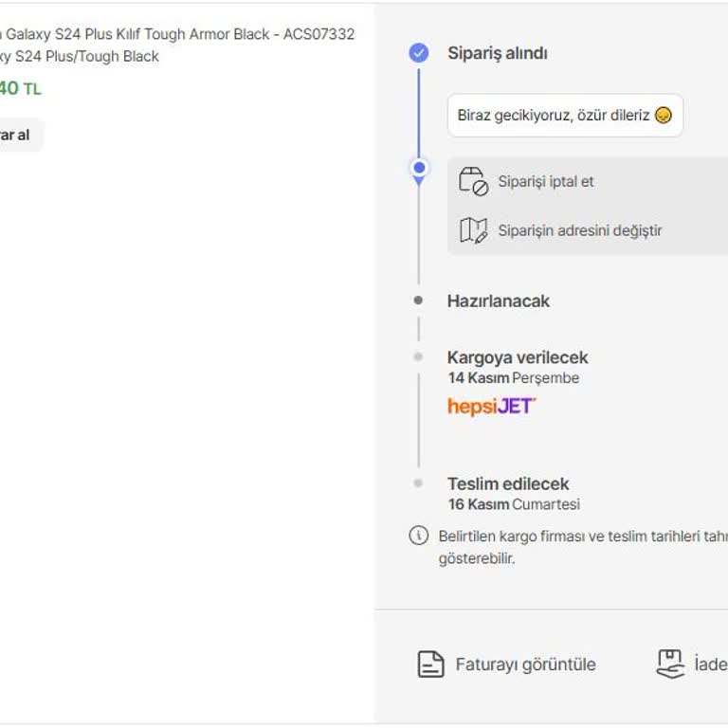Select 'Siparişi iptal et' option
This screenshot has height=728, width=728.
[546, 181]
